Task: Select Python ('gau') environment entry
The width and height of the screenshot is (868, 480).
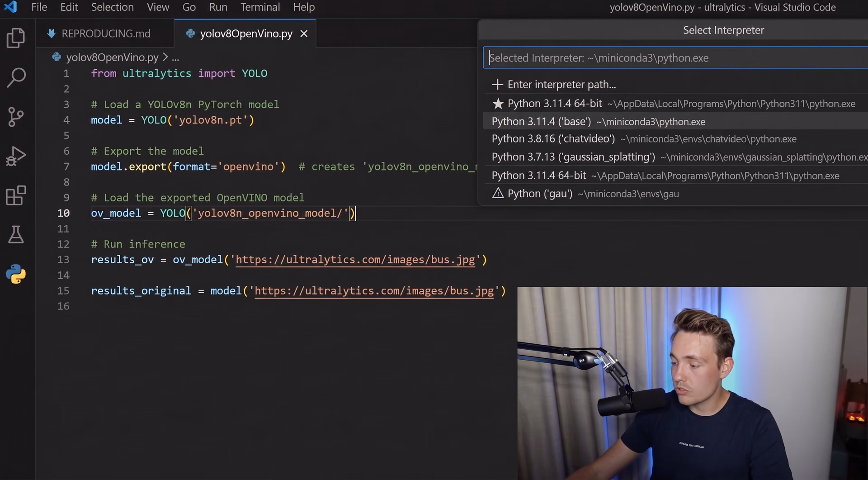Action: (x=676, y=194)
